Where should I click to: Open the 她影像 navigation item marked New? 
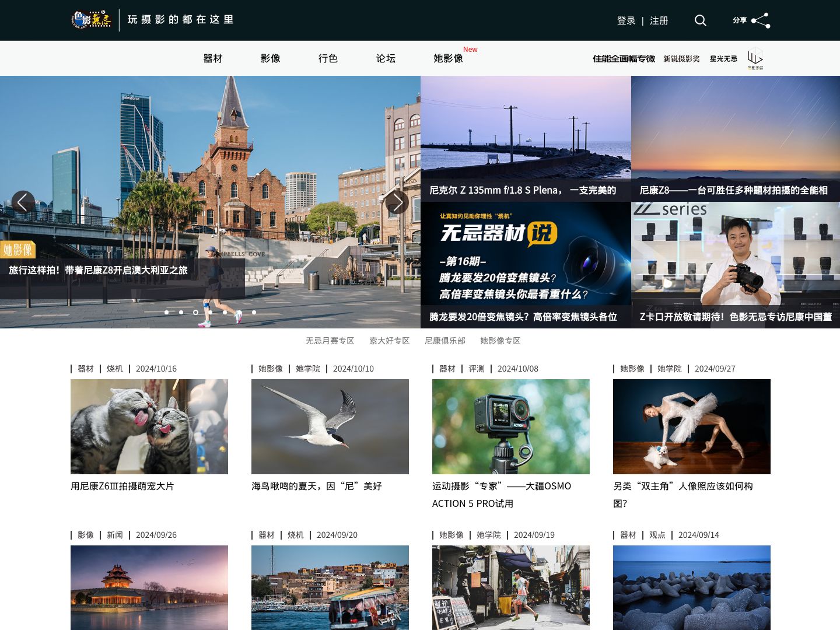click(449, 58)
